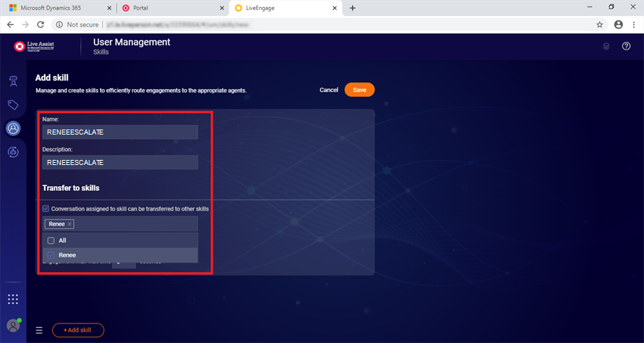This screenshot has width=644, height=343.
Task: Remove the Renee tag using its x
Action: pyautogui.click(x=70, y=224)
